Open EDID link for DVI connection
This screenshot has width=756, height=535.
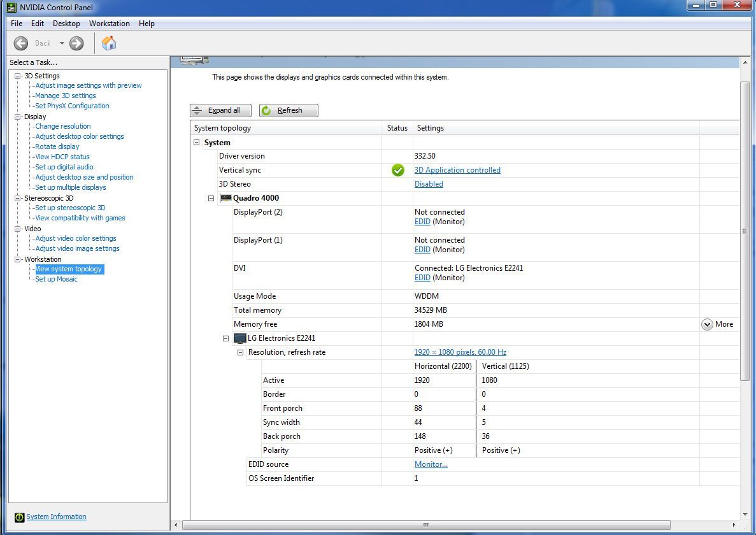click(422, 278)
